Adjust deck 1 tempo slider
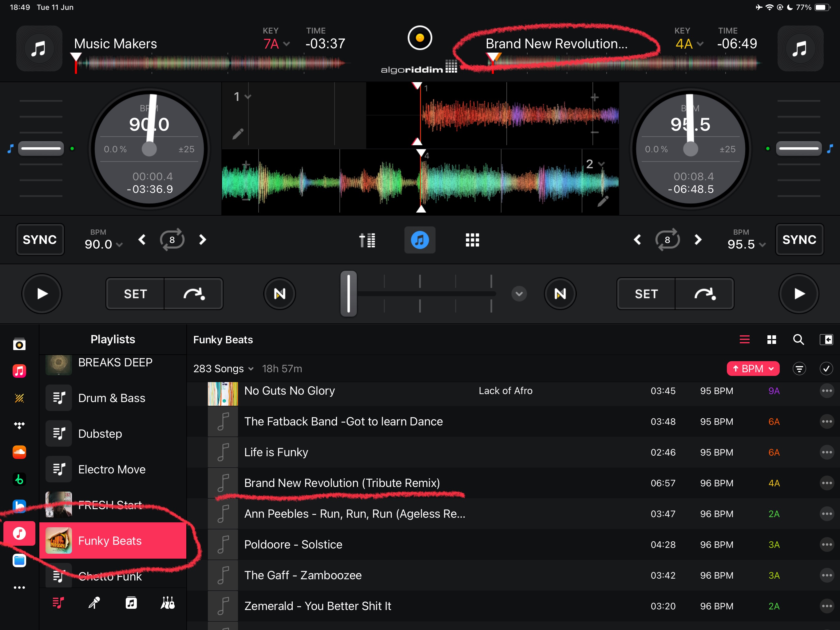Image resolution: width=840 pixels, height=630 pixels. [41, 148]
